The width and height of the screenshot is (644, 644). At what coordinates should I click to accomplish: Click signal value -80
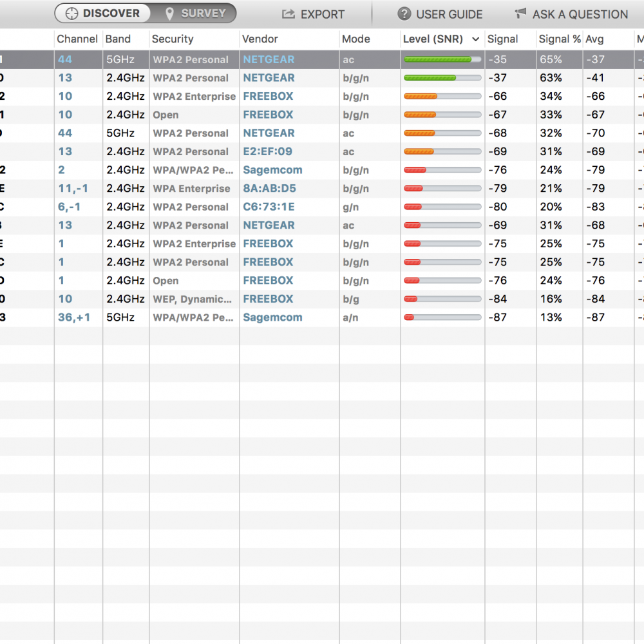point(497,207)
